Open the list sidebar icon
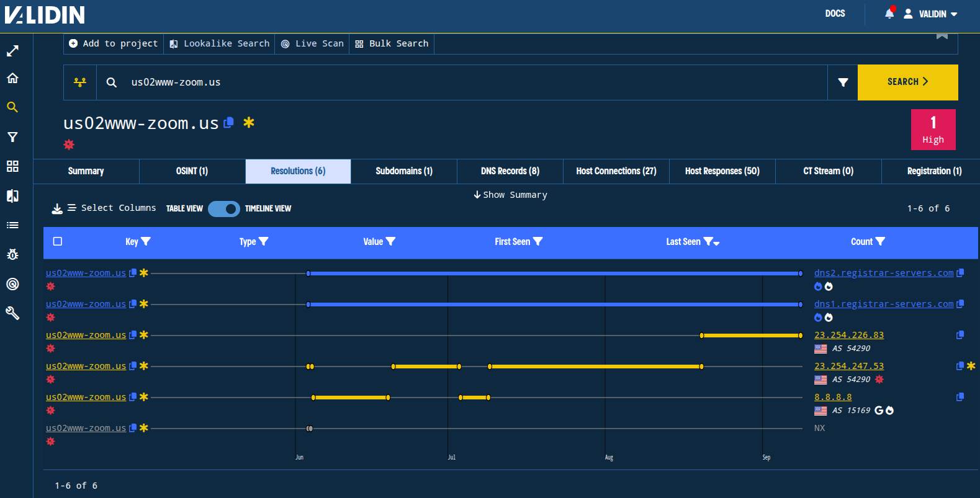 (12, 225)
